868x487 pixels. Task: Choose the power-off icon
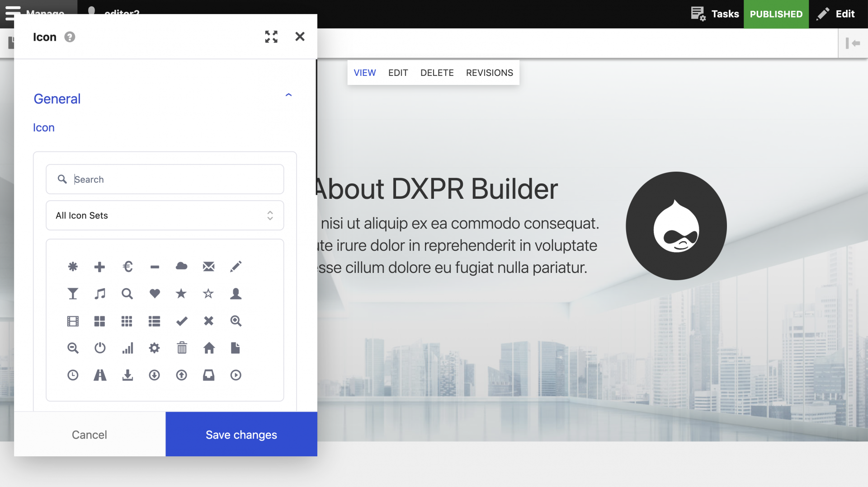point(100,348)
